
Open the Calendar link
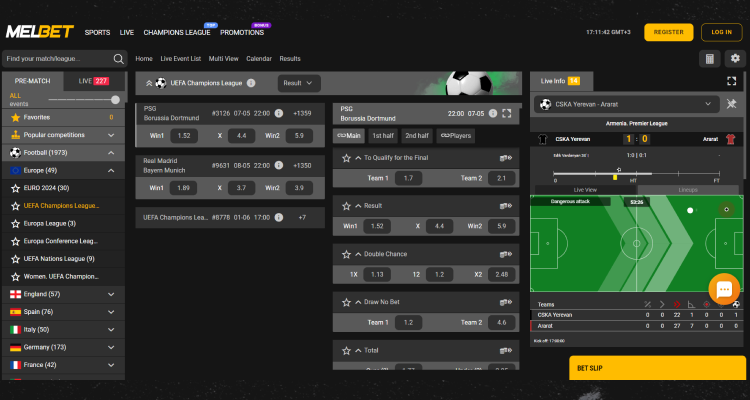pos(259,59)
